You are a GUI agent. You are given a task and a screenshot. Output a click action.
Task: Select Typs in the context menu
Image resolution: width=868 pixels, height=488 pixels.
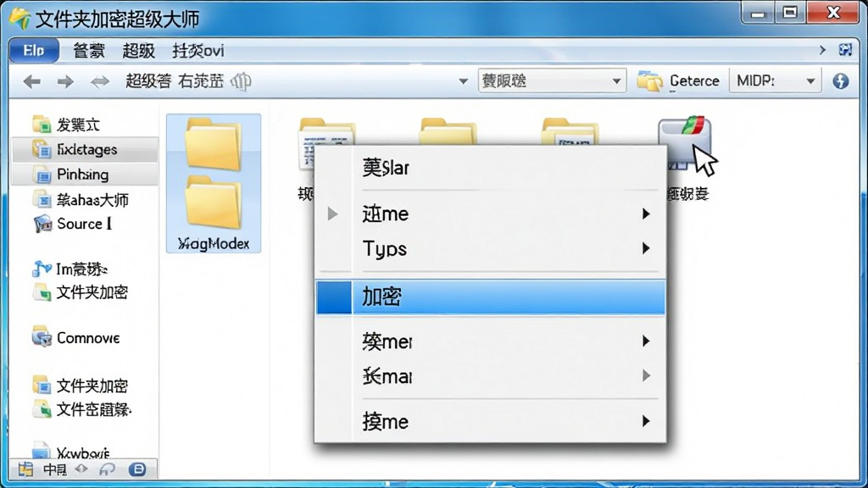tap(491, 248)
